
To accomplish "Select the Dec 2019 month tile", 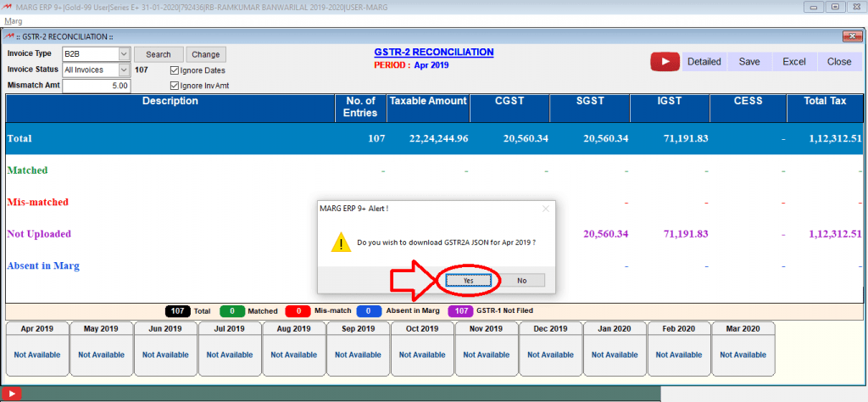I will coord(551,349).
